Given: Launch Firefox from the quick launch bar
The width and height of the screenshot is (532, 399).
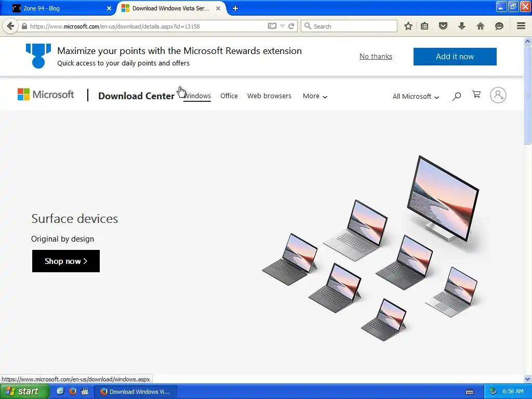Looking at the screenshot, I should coord(72,391).
